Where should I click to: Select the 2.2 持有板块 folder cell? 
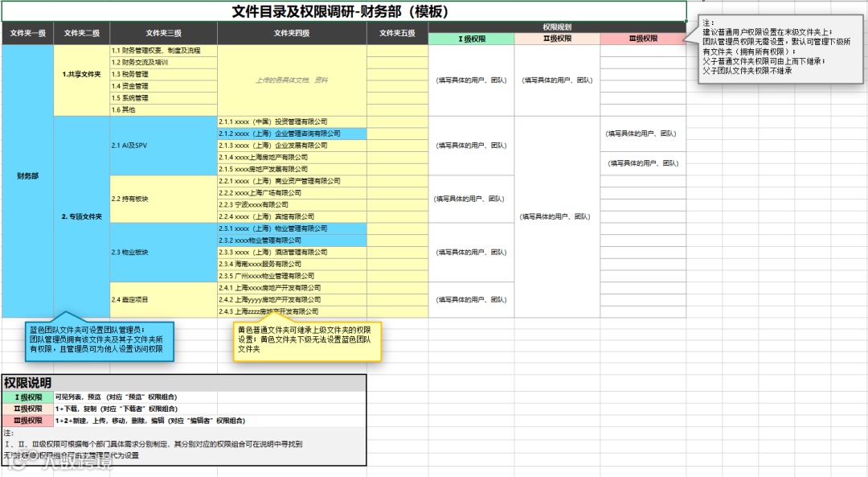click(163, 199)
